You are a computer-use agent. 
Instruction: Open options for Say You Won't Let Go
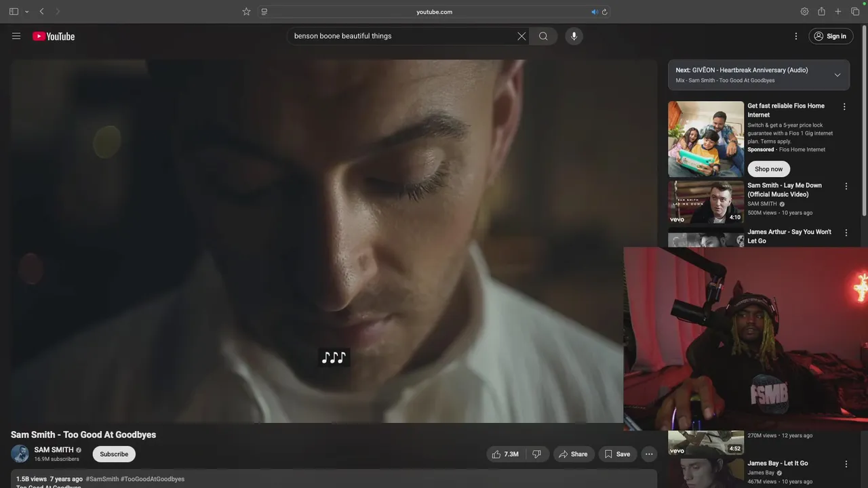pyautogui.click(x=846, y=232)
